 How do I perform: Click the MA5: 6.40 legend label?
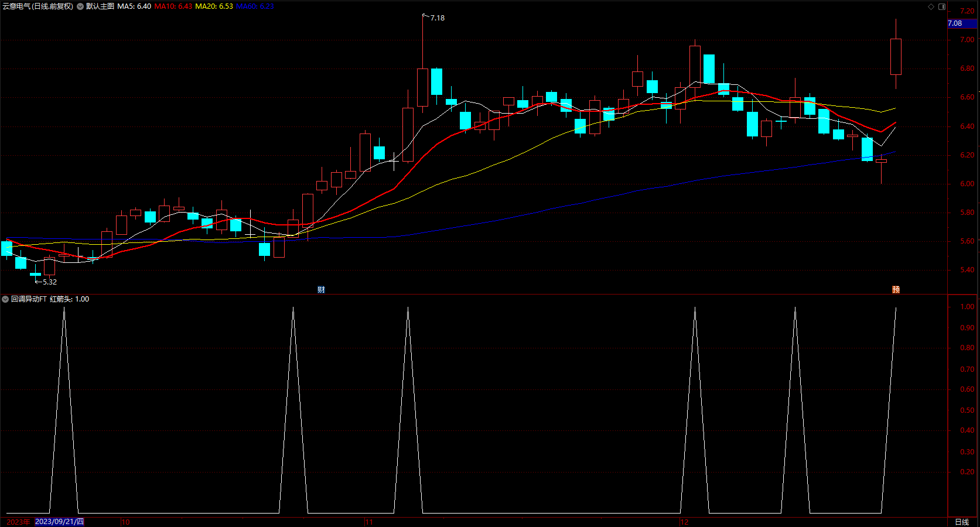134,6
